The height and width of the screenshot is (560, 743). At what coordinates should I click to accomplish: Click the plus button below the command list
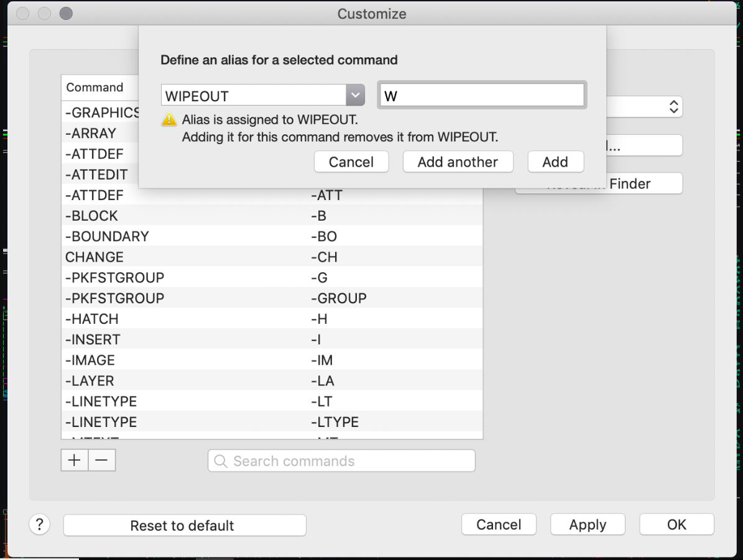coord(75,461)
